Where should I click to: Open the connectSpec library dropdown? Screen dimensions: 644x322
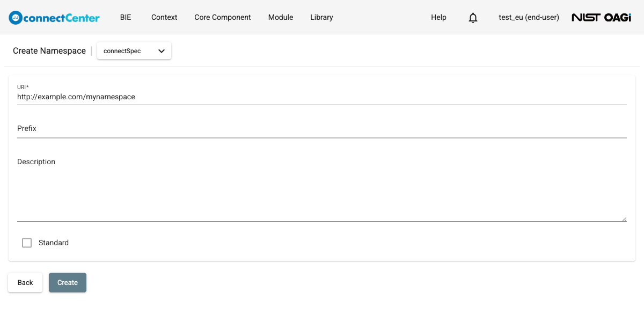tap(134, 51)
